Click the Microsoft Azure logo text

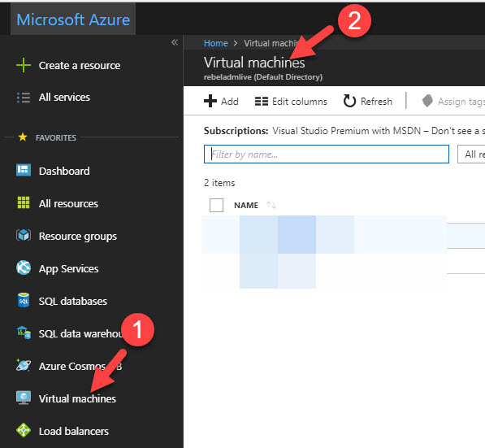(x=73, y=20)
